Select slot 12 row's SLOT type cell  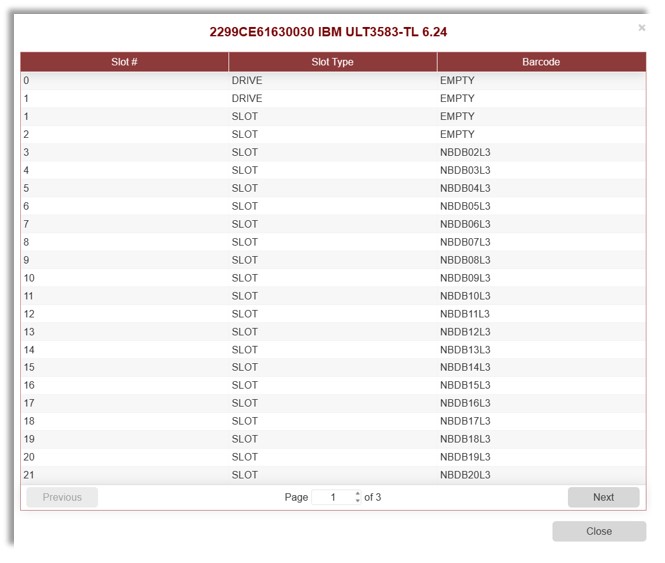(x=245, y=314)
